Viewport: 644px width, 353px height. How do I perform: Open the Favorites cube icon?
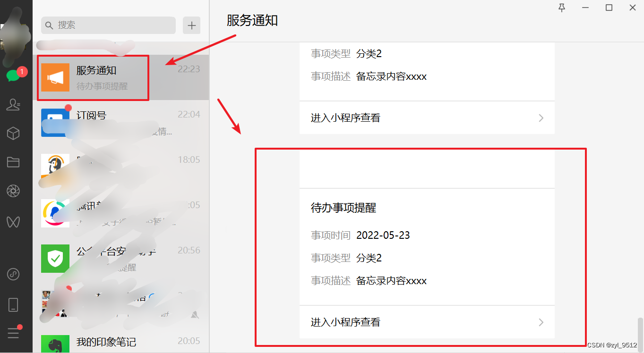(13, 134)
